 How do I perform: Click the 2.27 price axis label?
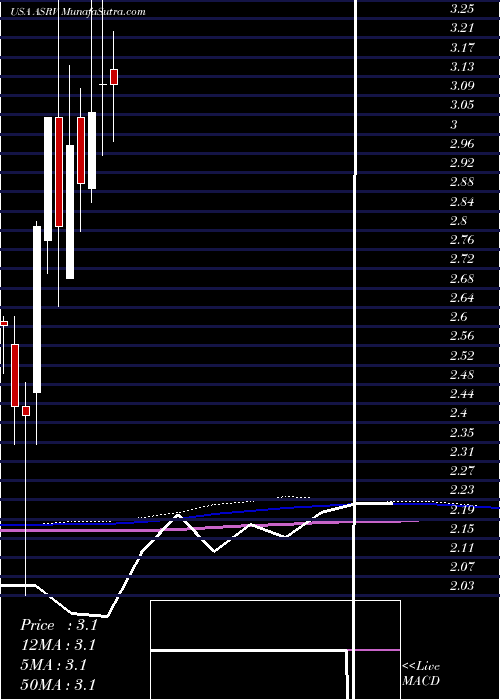(x=461, y=471)
